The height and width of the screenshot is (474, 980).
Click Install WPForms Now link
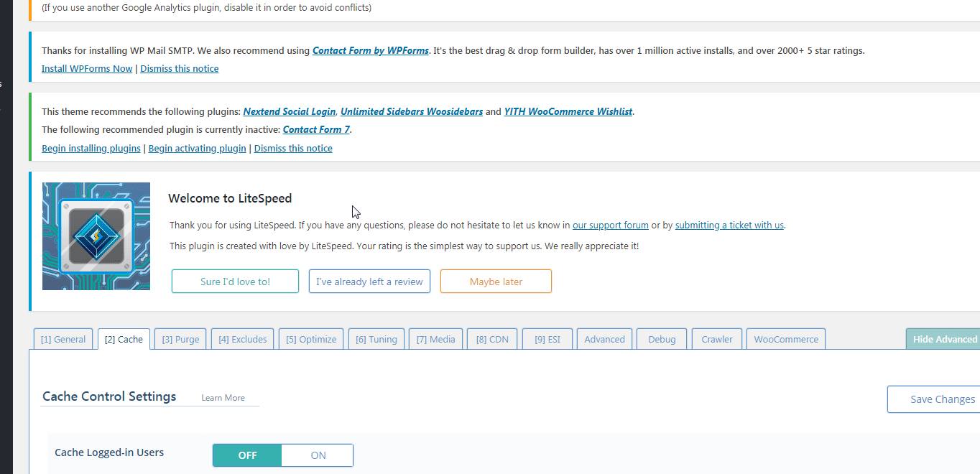[x=87, y=69]
